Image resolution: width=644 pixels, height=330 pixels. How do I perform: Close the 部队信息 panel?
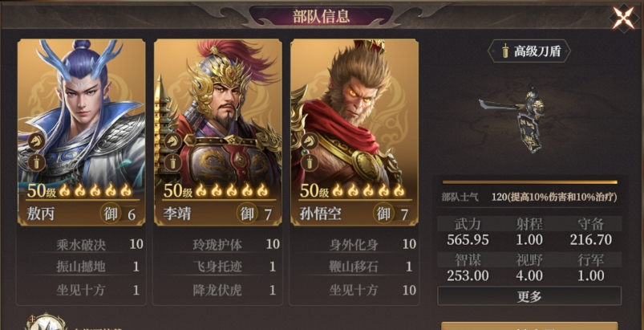pos(624,17)
